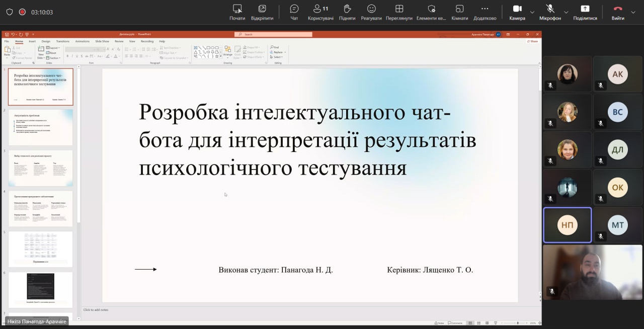
Task: Expand the Вийти leave options arrow
Action: (633, 12)
